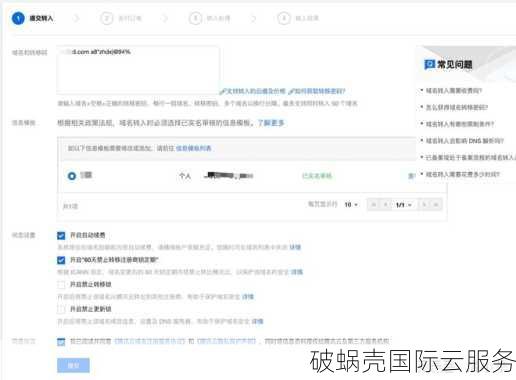Open the info template list link
Viewport: 516px width, 380px height.
(194, 148)
